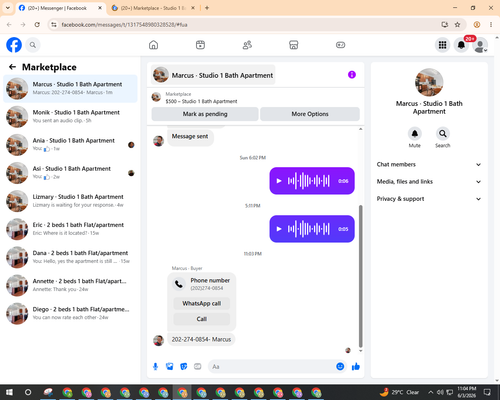Open the Eric - 2 beds 1 bath conversation

[70, 229]
